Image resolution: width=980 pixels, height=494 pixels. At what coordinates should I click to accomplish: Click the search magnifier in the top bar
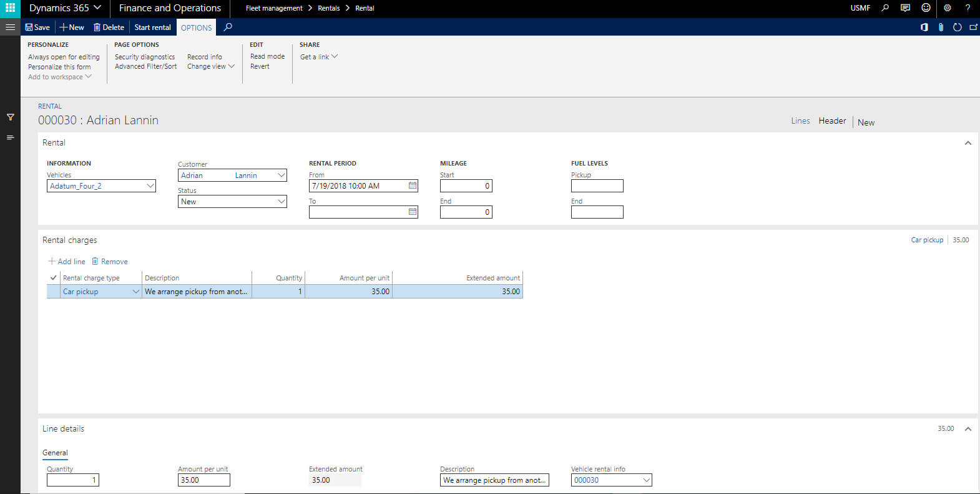(884, 8)
